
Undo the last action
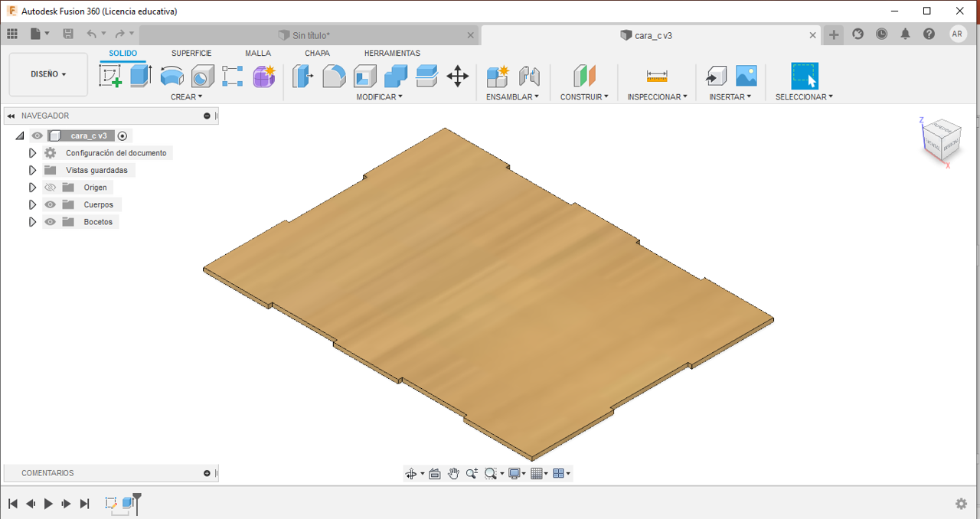93,34
